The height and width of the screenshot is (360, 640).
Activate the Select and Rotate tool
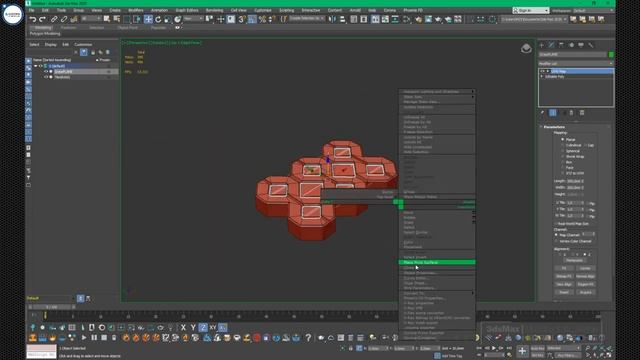pos(158,19)
